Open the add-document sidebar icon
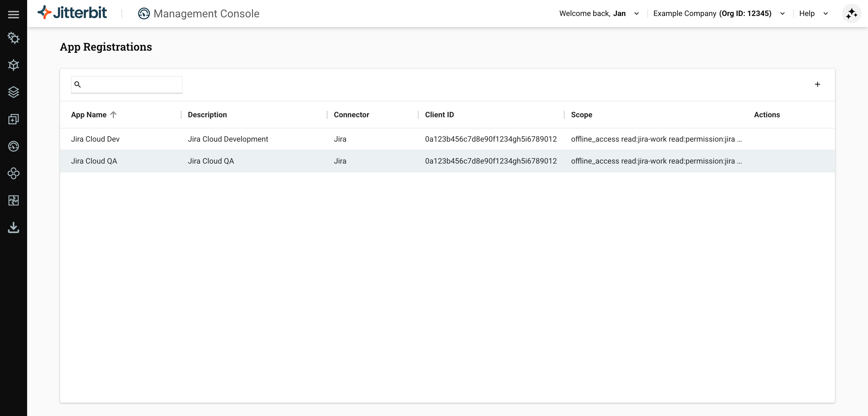 point(14,119)
